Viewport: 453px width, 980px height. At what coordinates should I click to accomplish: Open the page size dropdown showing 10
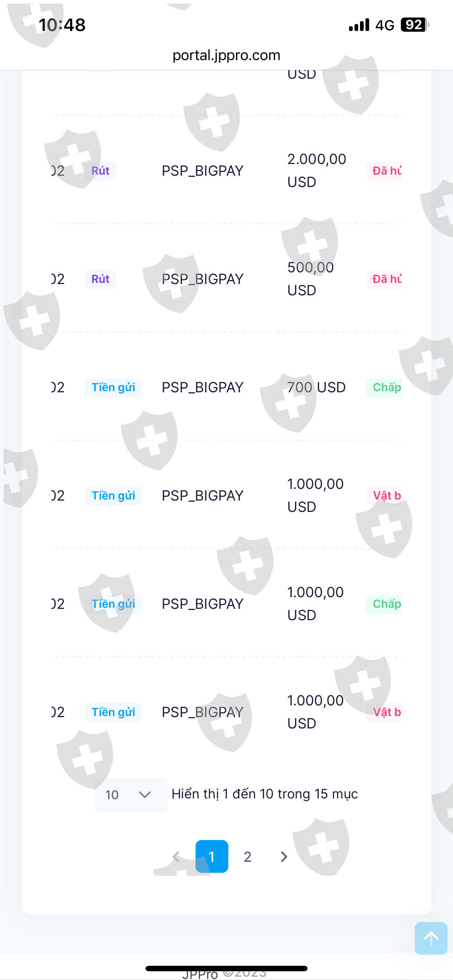point(130,794)
